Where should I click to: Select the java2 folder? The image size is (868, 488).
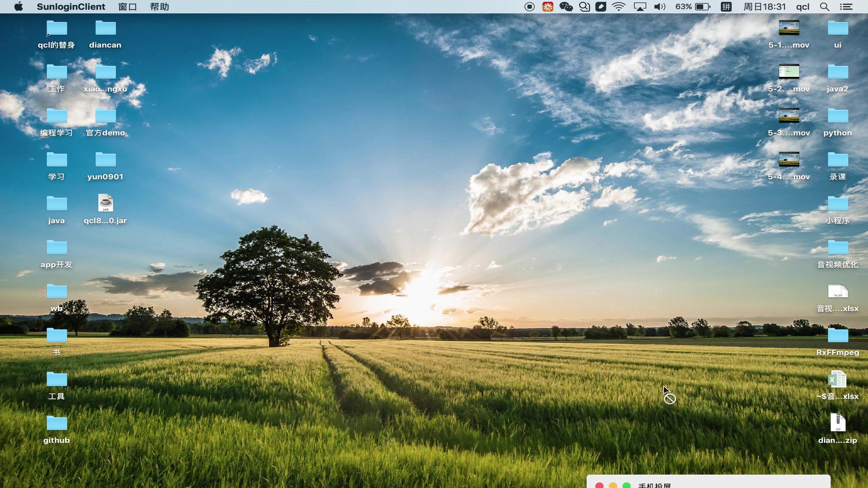pos(838,78)
